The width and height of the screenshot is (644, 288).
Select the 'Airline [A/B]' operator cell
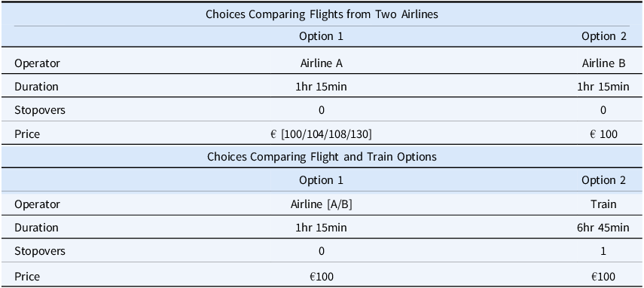click(321, 204)
